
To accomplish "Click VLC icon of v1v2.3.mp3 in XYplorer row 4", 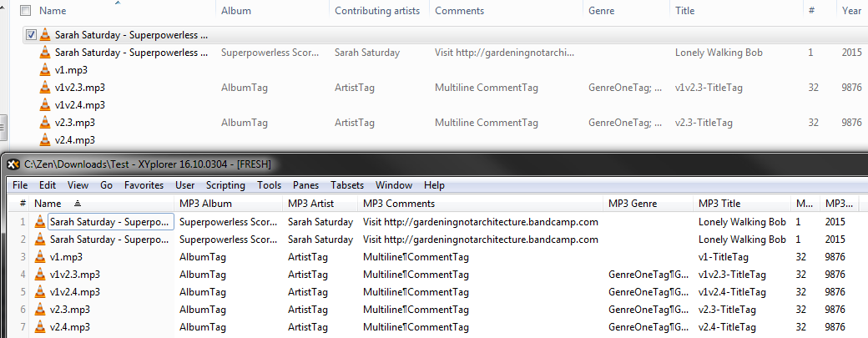I will pos(40,275).
